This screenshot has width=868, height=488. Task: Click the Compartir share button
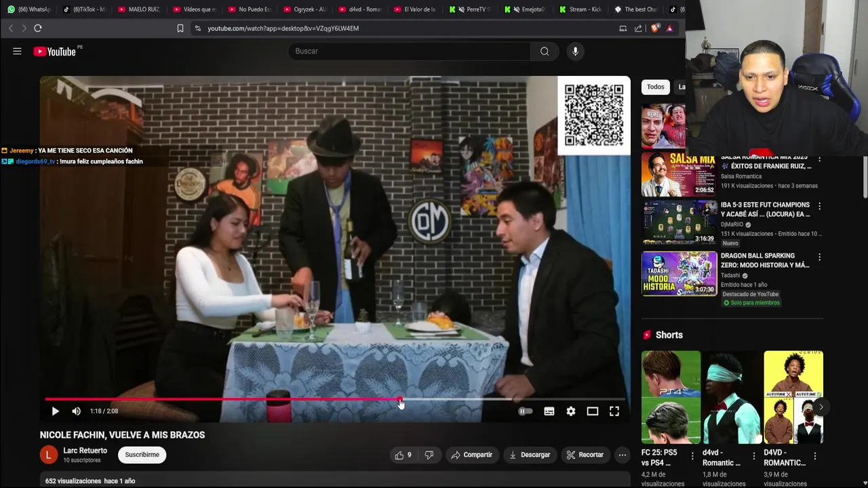(x=472, y=455)
